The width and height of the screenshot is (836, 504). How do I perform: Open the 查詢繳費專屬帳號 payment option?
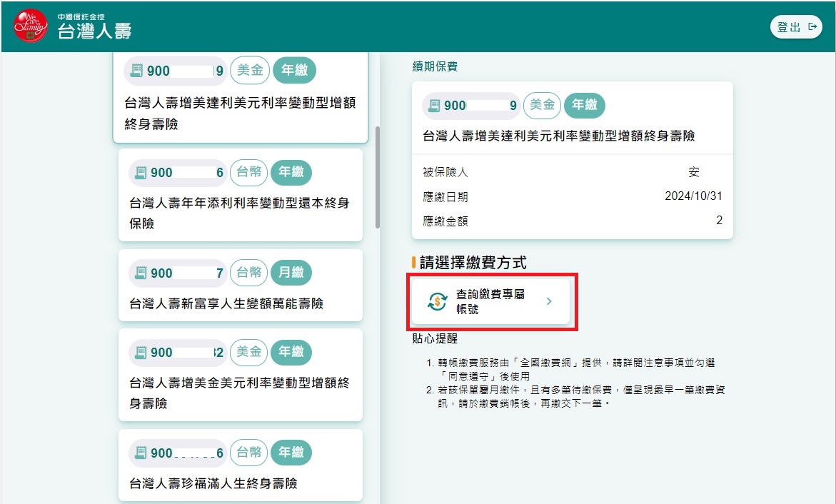coord(490,301)
